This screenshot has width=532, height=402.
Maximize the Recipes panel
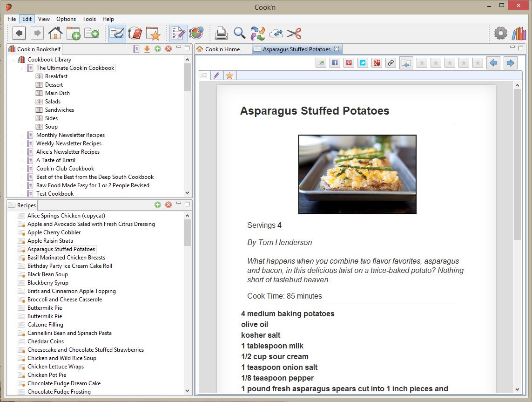coord(187,204)
